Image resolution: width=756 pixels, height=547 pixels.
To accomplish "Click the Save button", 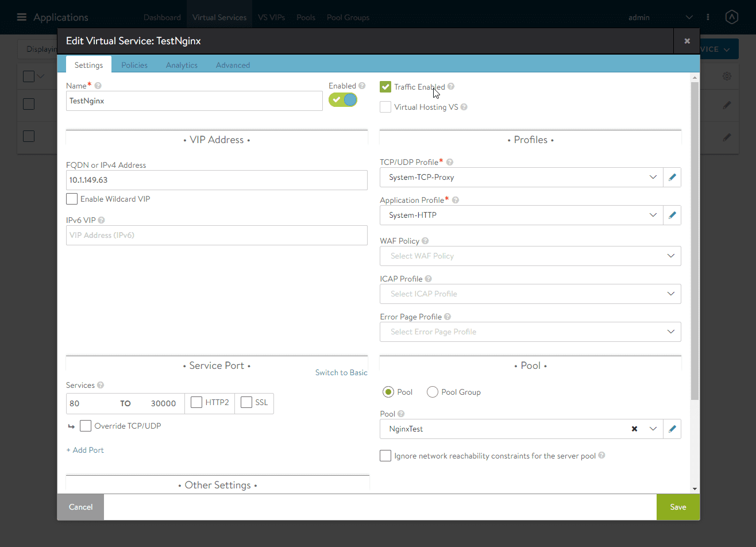I will point(678,507).
